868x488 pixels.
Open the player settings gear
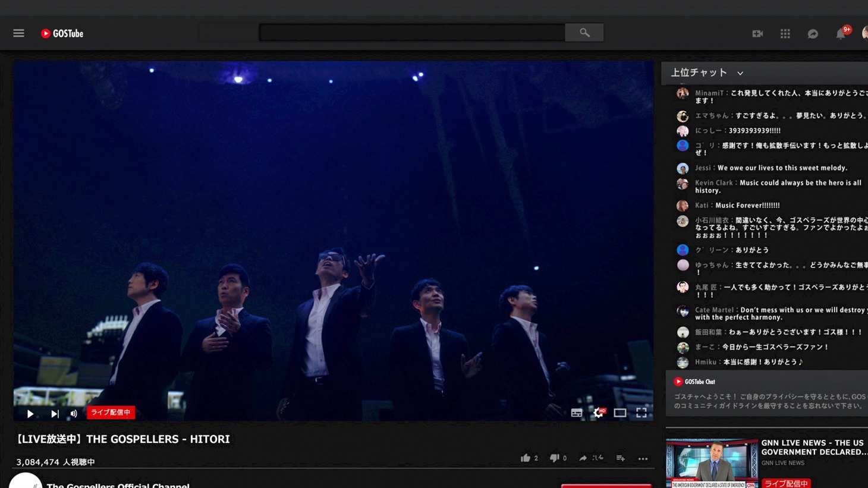pos(598,413)
